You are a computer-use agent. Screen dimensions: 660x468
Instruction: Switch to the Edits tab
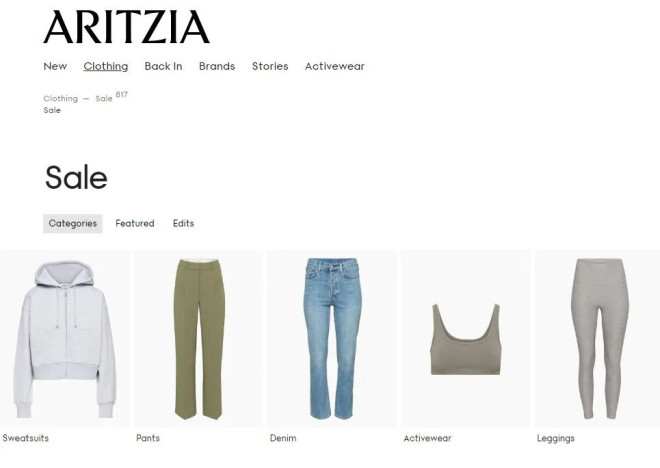tap(184, 223)
